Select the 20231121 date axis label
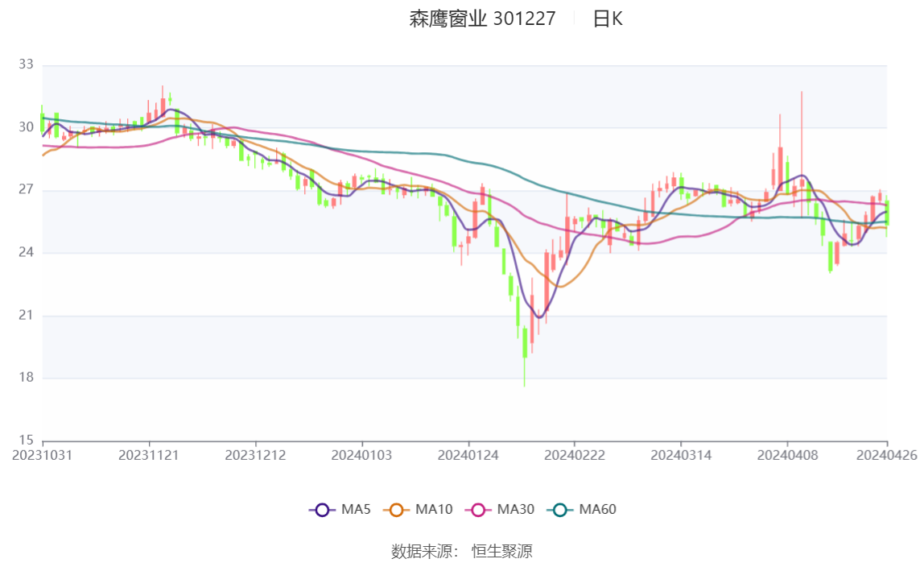The height and width of the screenshot is (563, 924). (149, 455)
